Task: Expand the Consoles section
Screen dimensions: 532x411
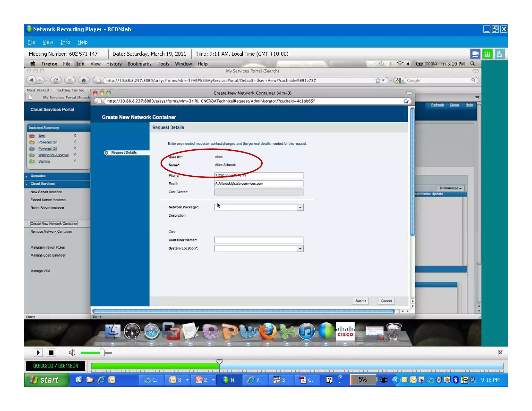Action: point(38,176)
